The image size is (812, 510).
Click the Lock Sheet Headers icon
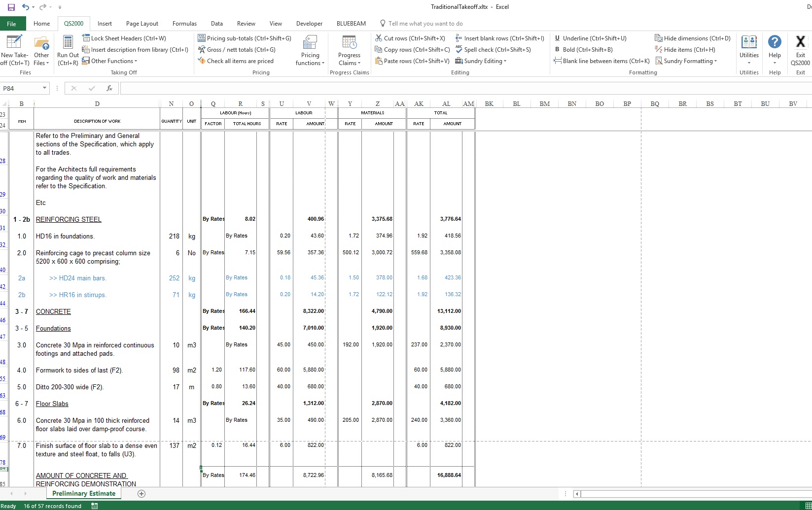point(86,38)
